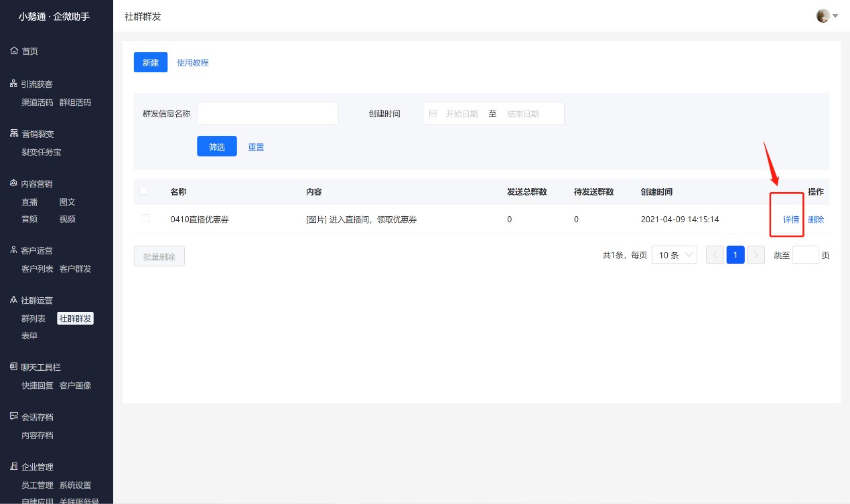Select page 1 in pagination
The width and height of the screenshot is (850, 504).
click(x=735, y=255)
